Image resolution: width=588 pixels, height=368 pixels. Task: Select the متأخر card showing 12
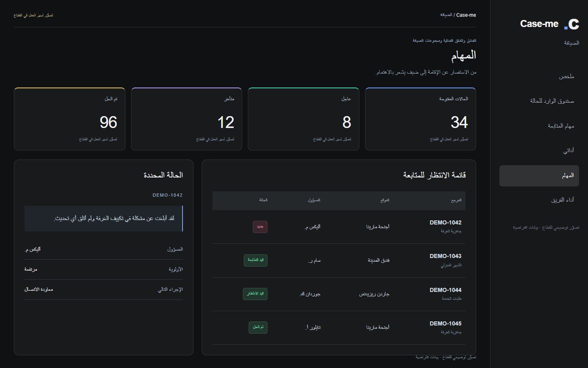(187, 119)
